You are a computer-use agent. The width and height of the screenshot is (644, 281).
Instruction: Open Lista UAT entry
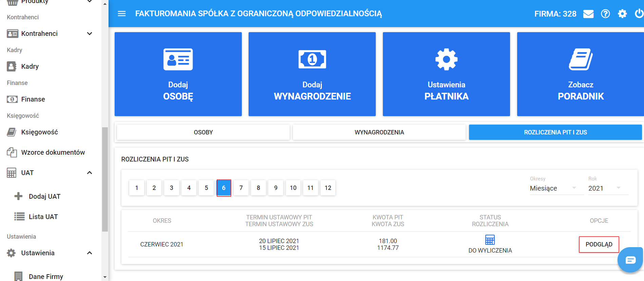(43, 217)
